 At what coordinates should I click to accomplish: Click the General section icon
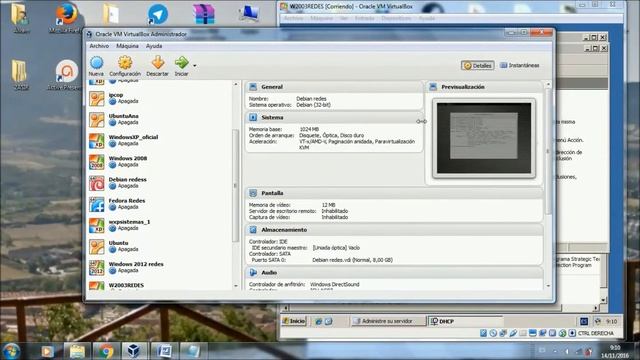pos(253,87)
